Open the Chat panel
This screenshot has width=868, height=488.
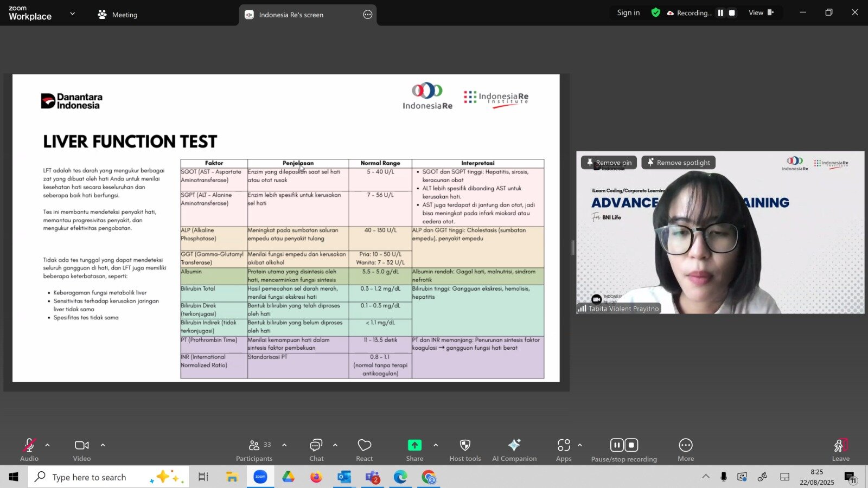tap(316, 450)
